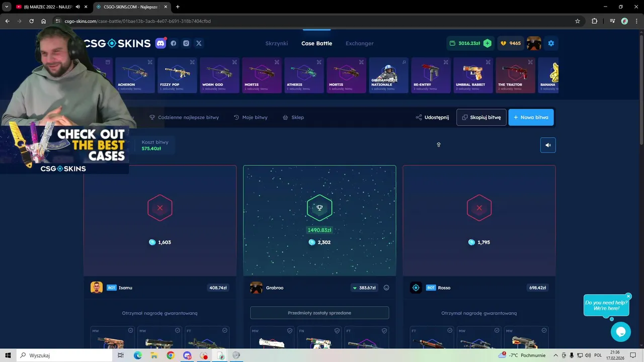
Task: Click the ACHERON live drop card
Action: pyautogui.click(x=135, y=75)
